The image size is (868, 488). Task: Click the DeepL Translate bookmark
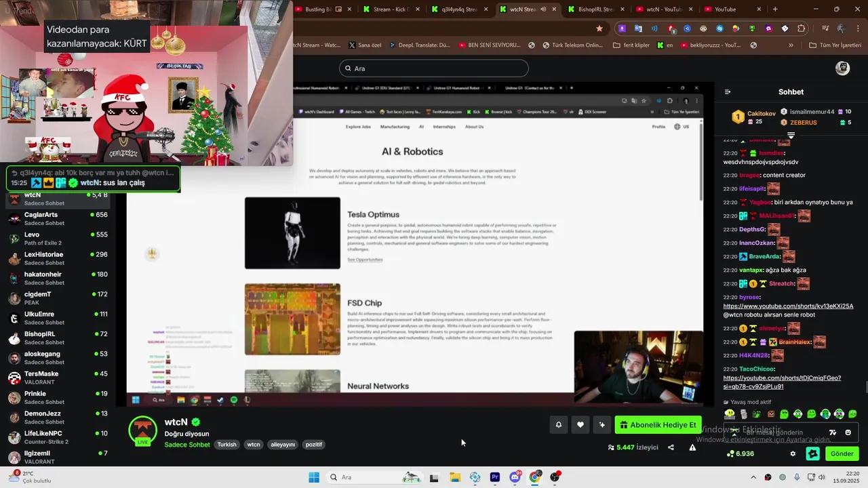[x=420, y=45]
